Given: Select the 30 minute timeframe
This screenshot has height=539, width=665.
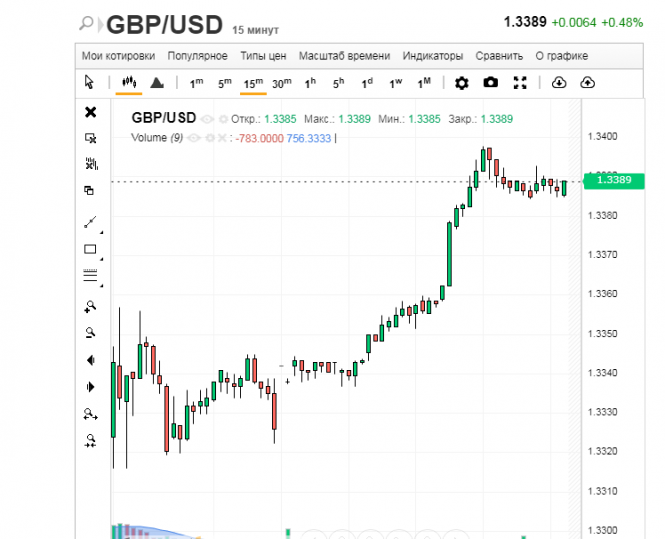Looking at the screenshot, I should [282, 83].
